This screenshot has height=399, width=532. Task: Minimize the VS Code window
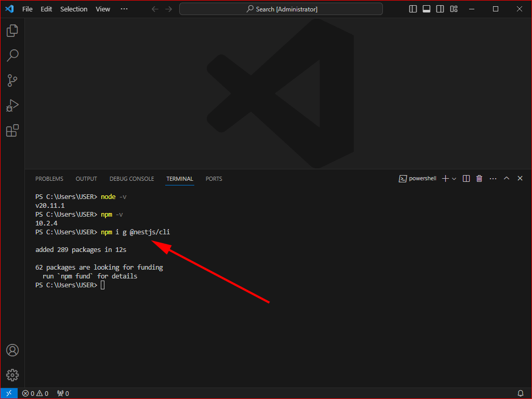(x=472, y=9)
